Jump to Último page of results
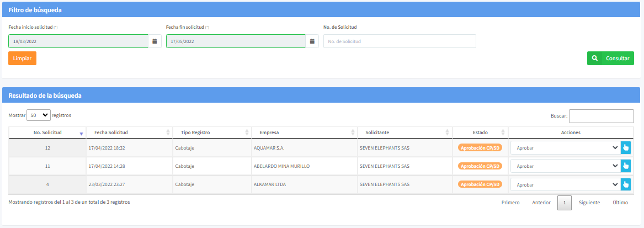Viewport: 644px width, 228px height. [620, 203]
